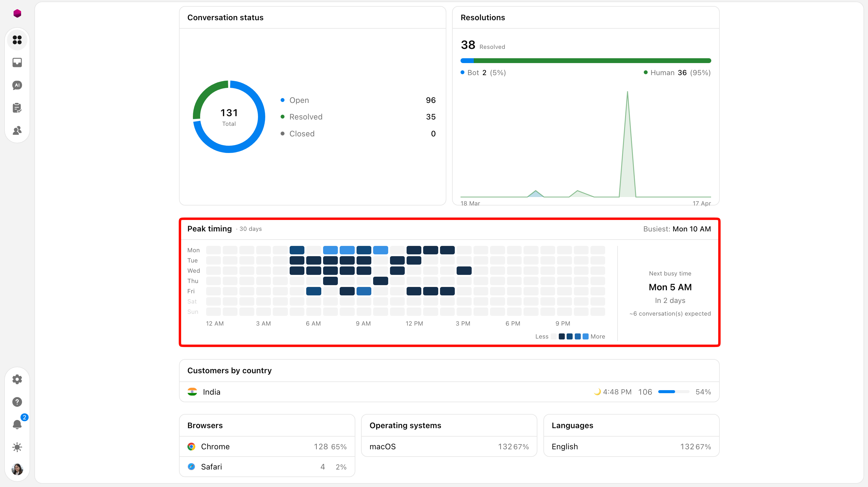Select the Open status legend entry

pos(358,100)
